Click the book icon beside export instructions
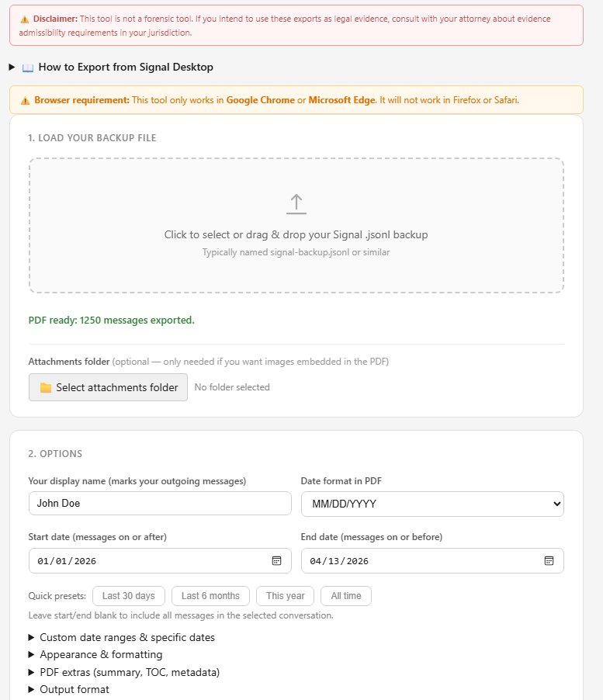The height and width of the screenshot is (700, 603). 28,68
